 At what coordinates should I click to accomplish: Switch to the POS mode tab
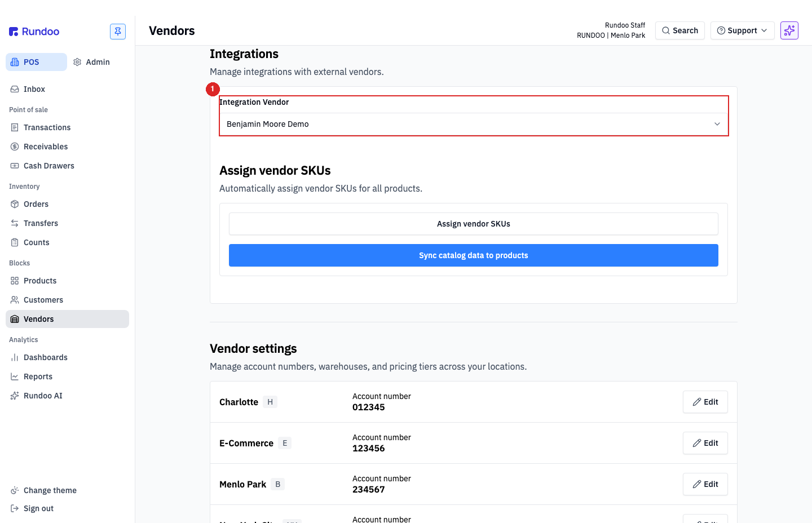tap(36, 62)
